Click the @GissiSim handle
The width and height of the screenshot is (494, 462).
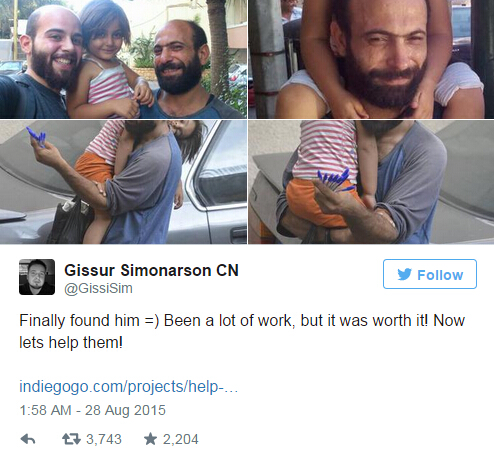point(98,288)
